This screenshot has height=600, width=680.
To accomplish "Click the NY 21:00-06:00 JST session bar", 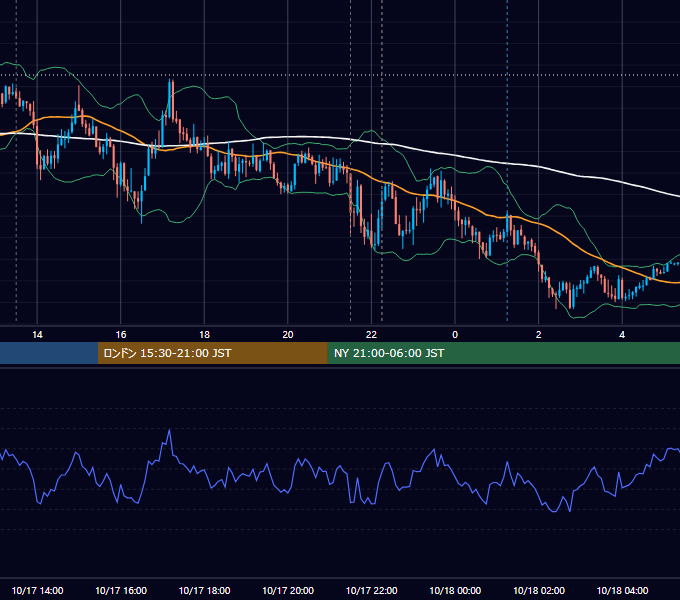I will [503, 353].
